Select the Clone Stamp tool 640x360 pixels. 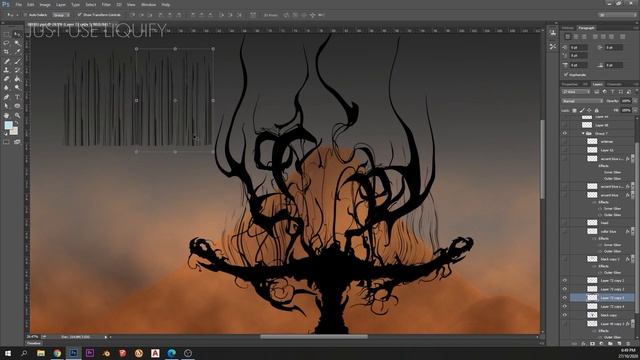pos(7,70)
